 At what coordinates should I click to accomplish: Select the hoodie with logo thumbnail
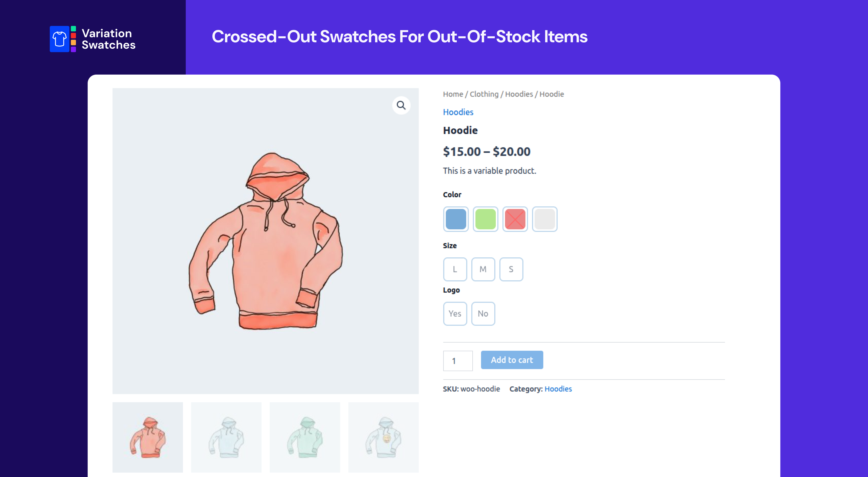383,437
